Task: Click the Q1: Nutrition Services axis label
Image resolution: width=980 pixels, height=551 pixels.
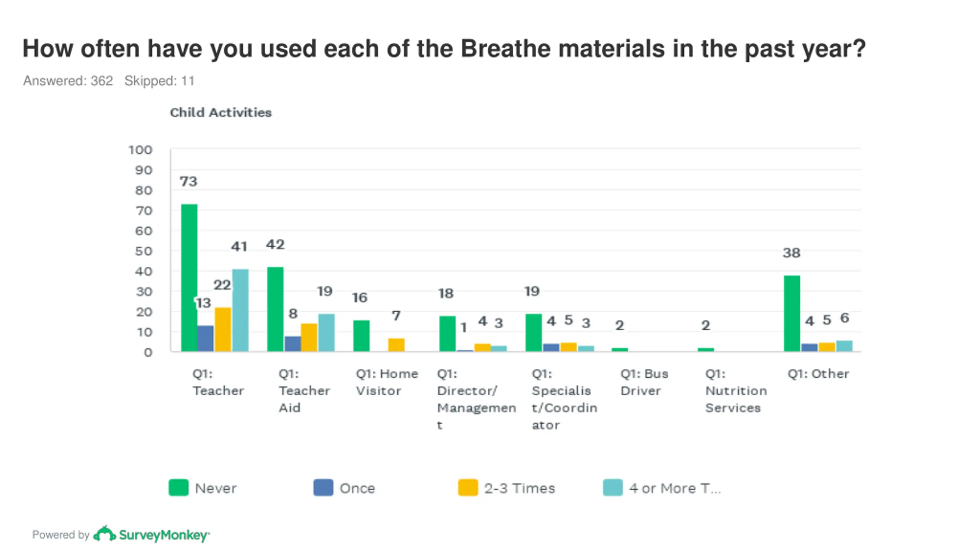Action: pyautogui.click(x=736, y=390)
